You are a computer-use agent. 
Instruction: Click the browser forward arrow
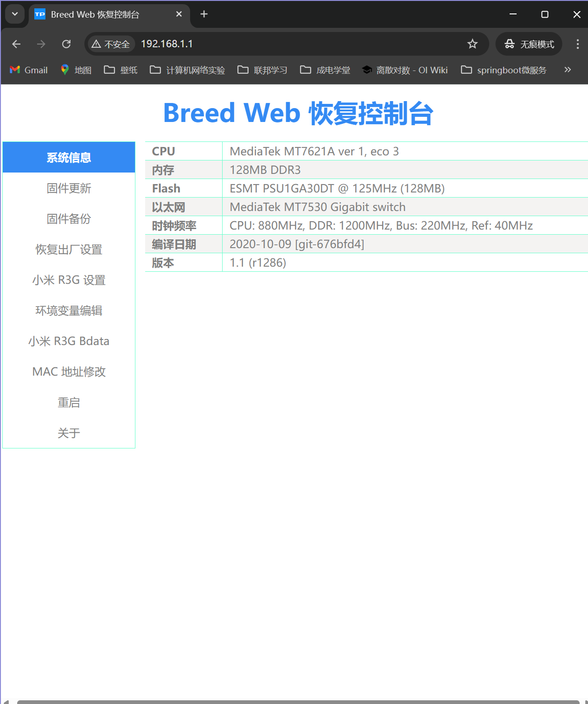[41, 44]
